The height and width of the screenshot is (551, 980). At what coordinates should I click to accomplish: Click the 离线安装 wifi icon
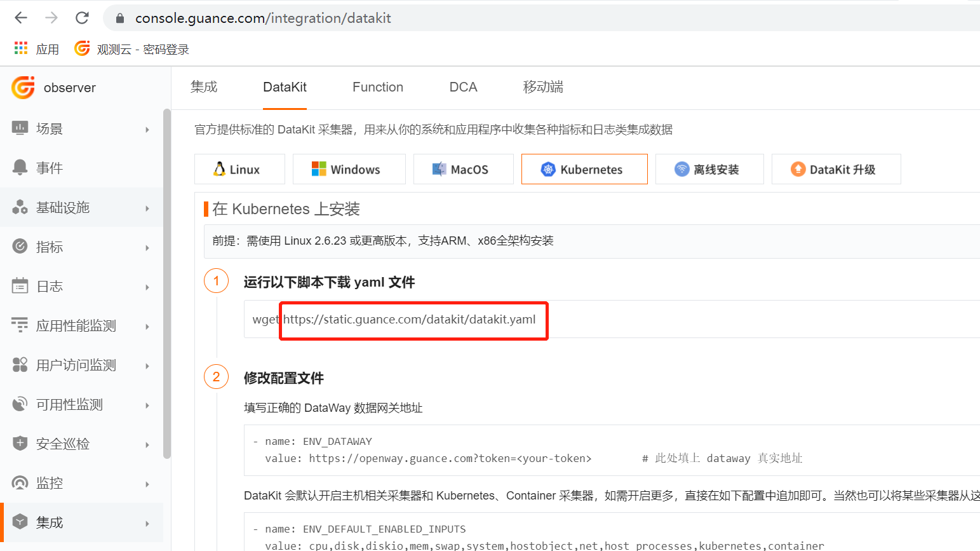coord(681,169)
